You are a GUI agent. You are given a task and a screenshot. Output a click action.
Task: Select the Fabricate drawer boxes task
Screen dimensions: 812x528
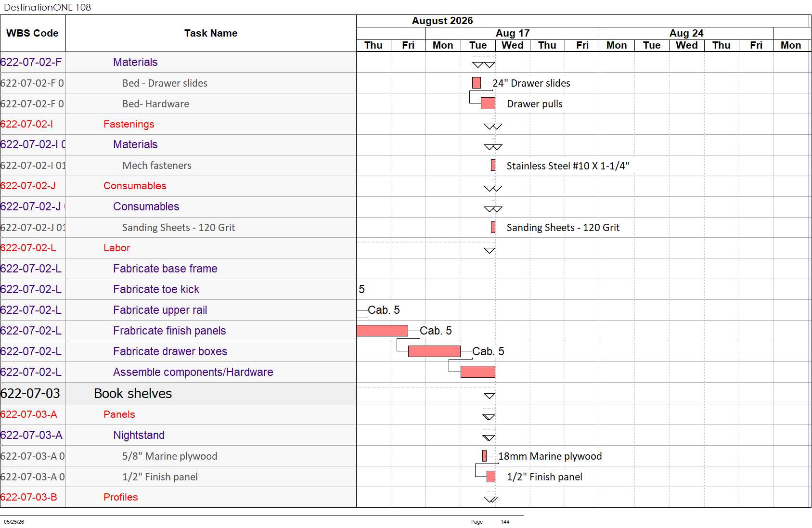point(170,351)
